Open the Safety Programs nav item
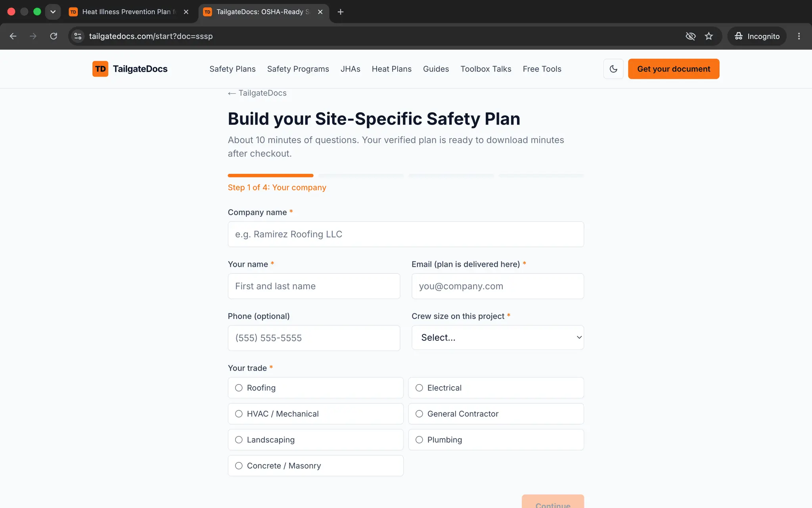812x508 pixels. (298, 69)
